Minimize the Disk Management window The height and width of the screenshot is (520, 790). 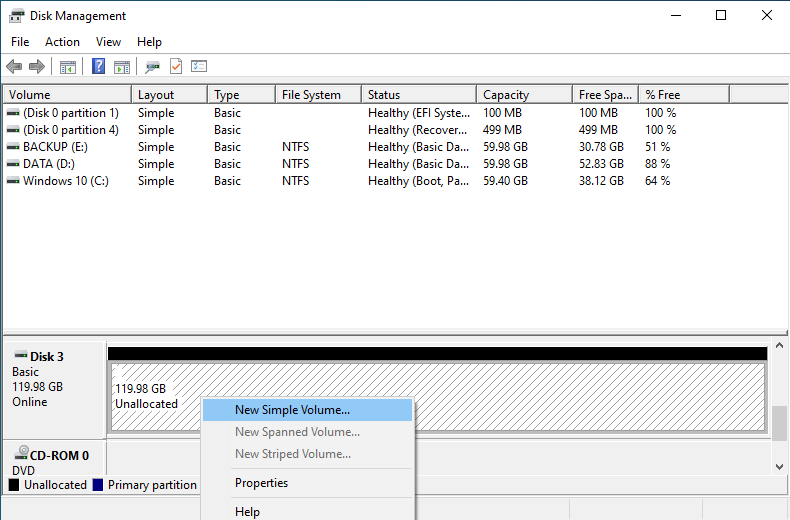pos(676,15)
